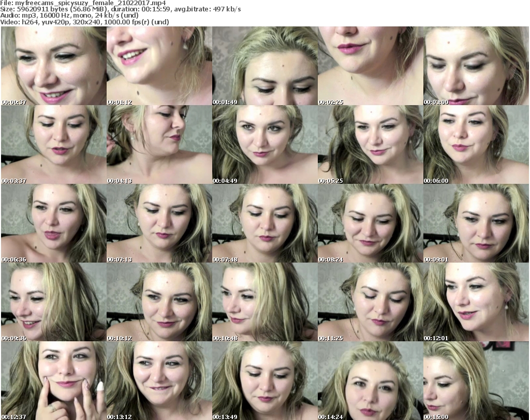Open the frame at timestamp 00:06:00
The height and width of the screenshot is (420, 530).
pos(476,144)
